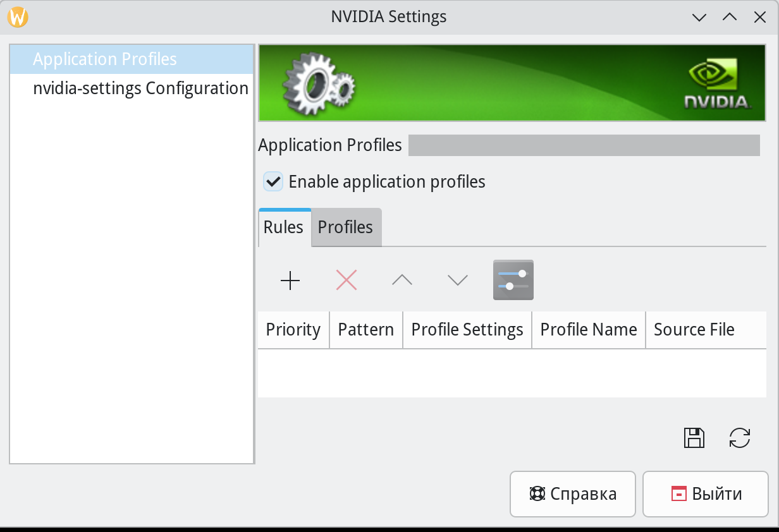Open the rule edit sliders icon
The image size is (779, 532).
[513, 280]
